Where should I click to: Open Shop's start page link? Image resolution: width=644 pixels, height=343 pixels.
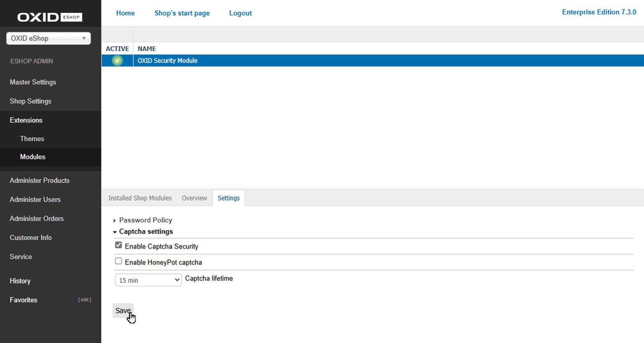pos(182,13)
